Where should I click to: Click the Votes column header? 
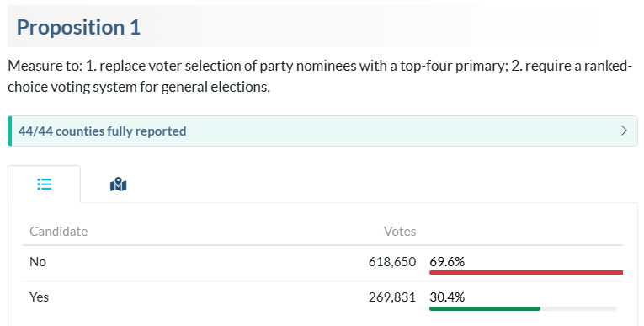click(x=400, y=232)
